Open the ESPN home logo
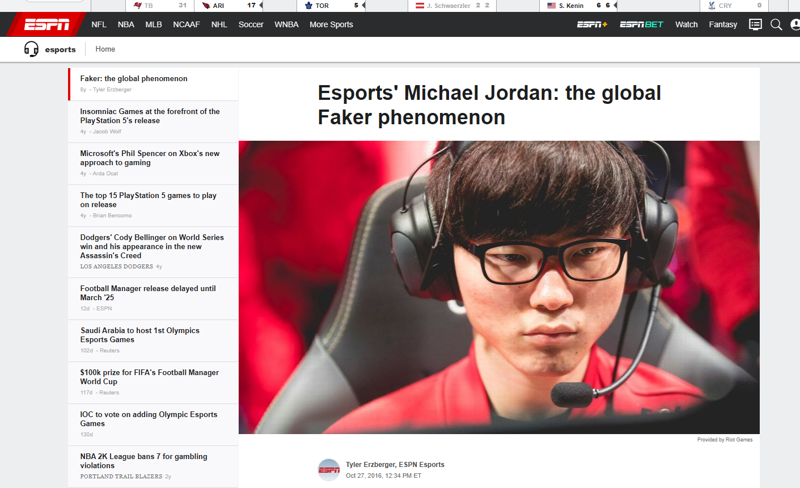This screenshot has height=488, width=800. tap(46, 25)
